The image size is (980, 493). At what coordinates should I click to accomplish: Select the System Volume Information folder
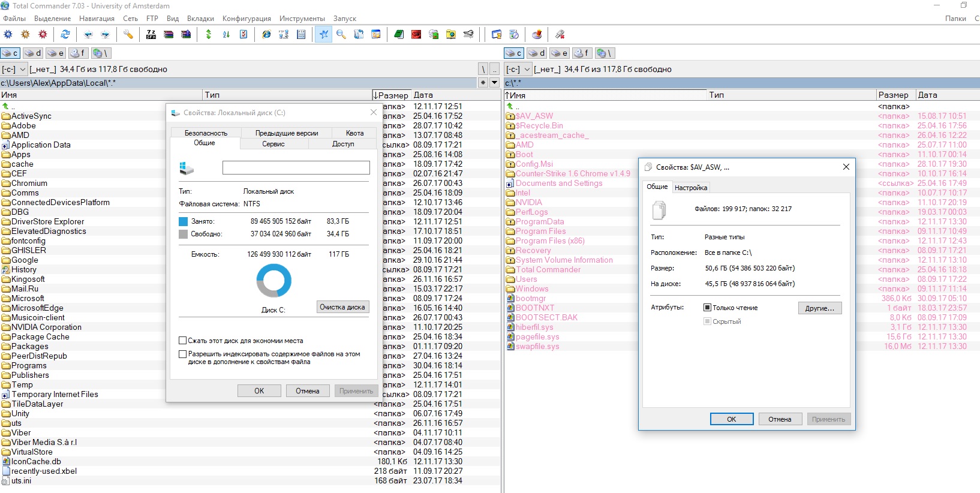point(564,260)
